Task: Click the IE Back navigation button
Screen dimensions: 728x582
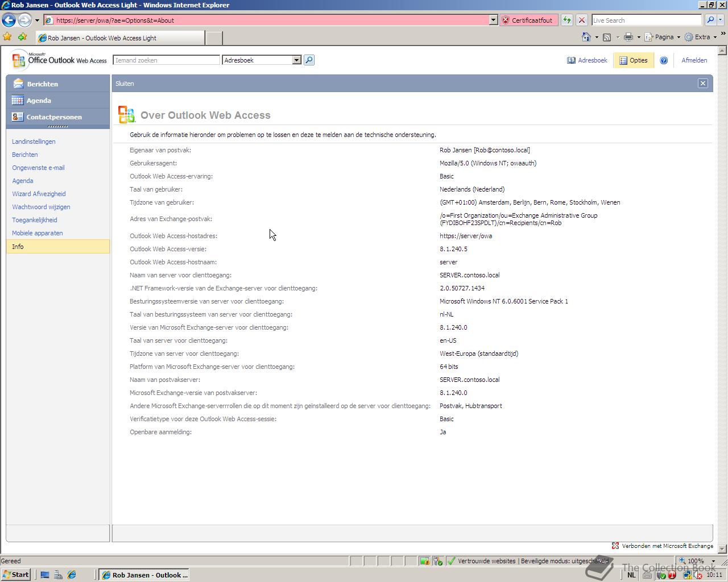Action: 9,20
